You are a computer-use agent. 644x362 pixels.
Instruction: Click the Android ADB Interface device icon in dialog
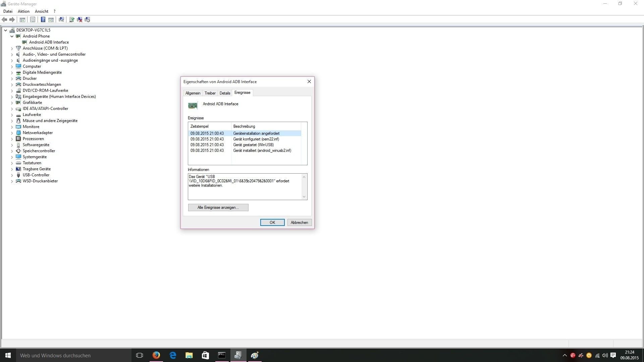click(193, 106)
